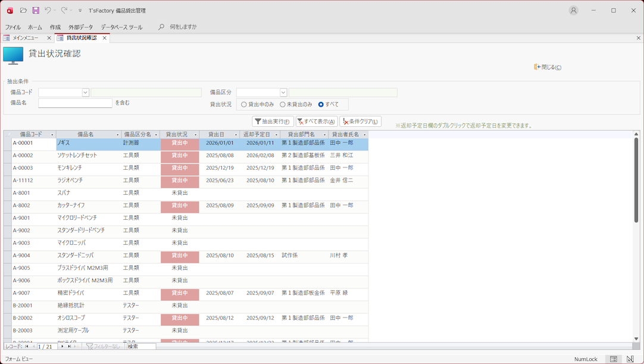This screenshot has height=364, width=644.
Task: Click the user account icon
Action: tap(573, 10)
